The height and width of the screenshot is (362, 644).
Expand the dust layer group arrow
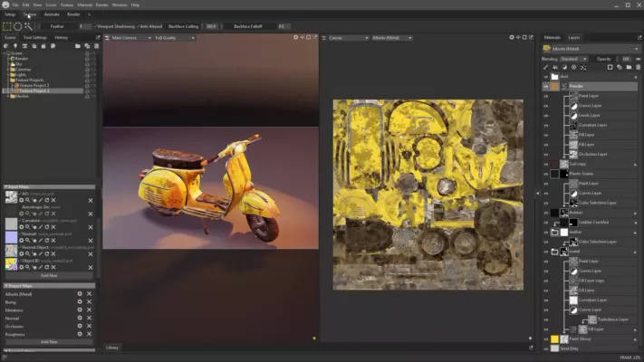(x=636, y=77)
